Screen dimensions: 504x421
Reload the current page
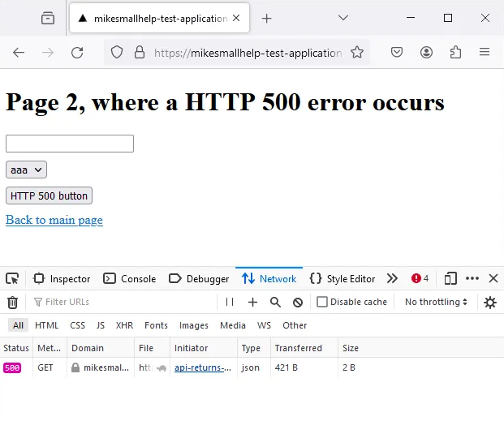coord(77,53)
